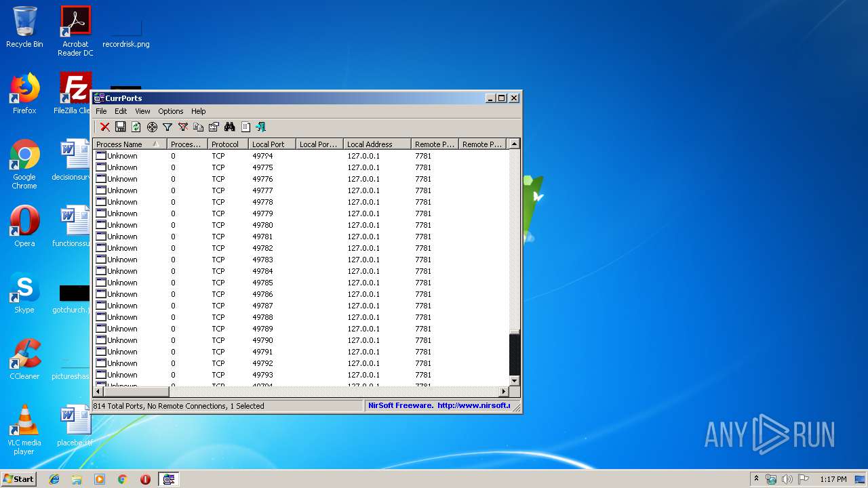The width and height of the screenshot is (868, 488).
Task: Select the Recycle Bin desktop icon
Action: pyautogui.click(x=24, y=27)
